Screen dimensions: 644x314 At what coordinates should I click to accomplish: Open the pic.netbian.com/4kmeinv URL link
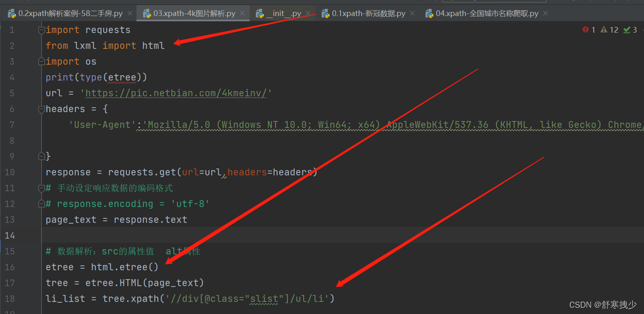coord(176,93)
